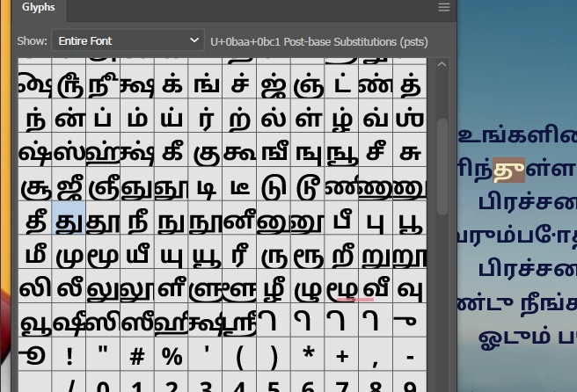Viewport: 577px width, 392px height.
Task: Click the document text line starting உங்களின்
Action: [x=518, y=135]
